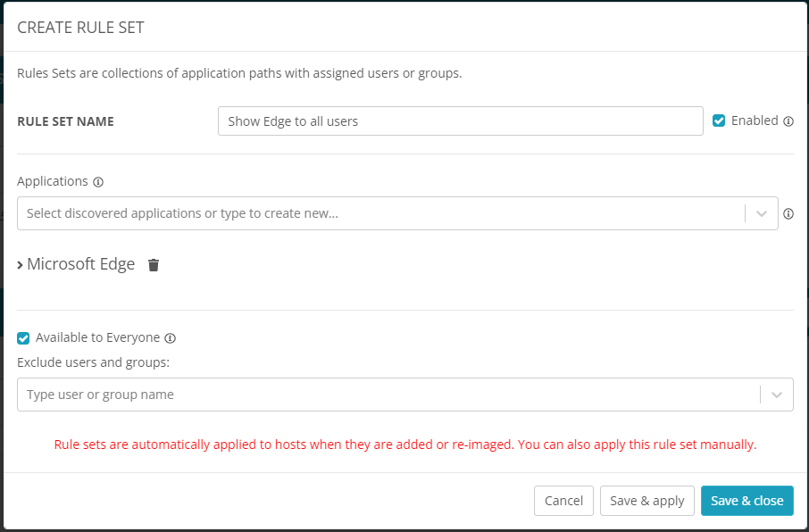The image size is (809, 532).
Task: Open the exclude users and groups dropdown arrow
Action: pyautogui.click(x=777, y=395)
